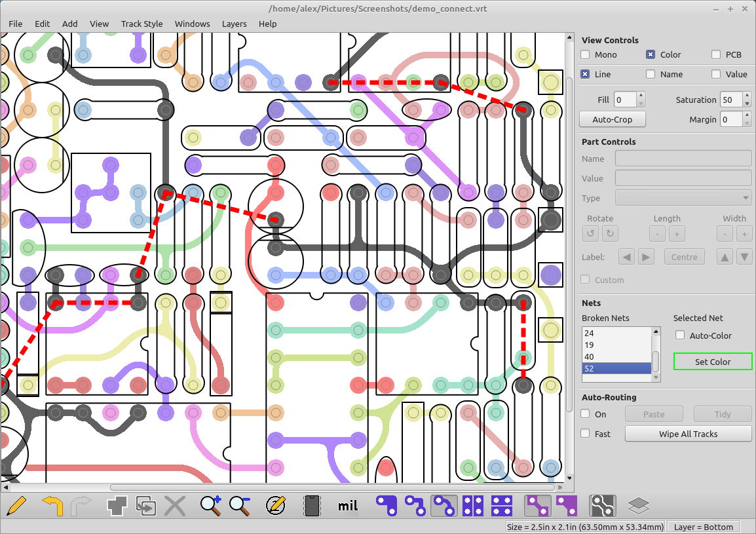
Task: Toggle the PCB view checkbox
Action: coord(716,54)
